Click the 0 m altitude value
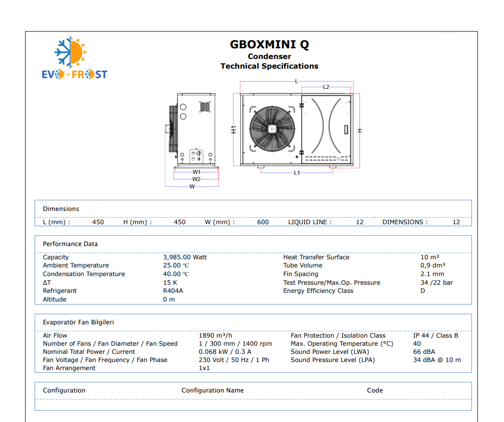 click(x=169, y=299)
